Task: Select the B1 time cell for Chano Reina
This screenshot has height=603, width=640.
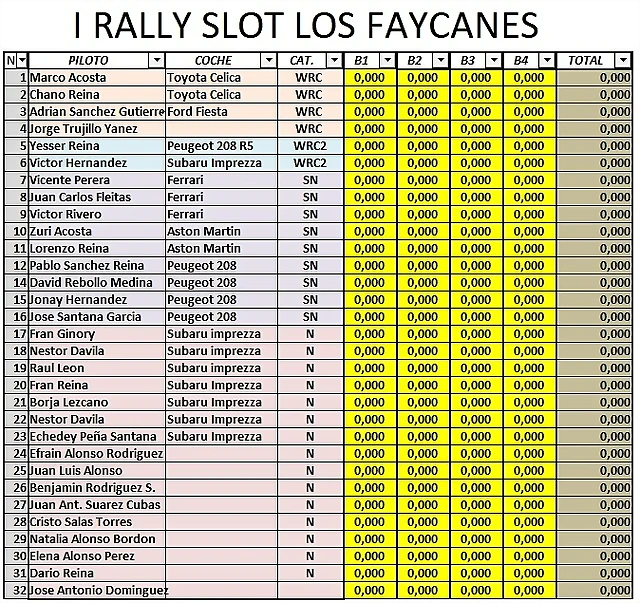Action: [370, 95]
